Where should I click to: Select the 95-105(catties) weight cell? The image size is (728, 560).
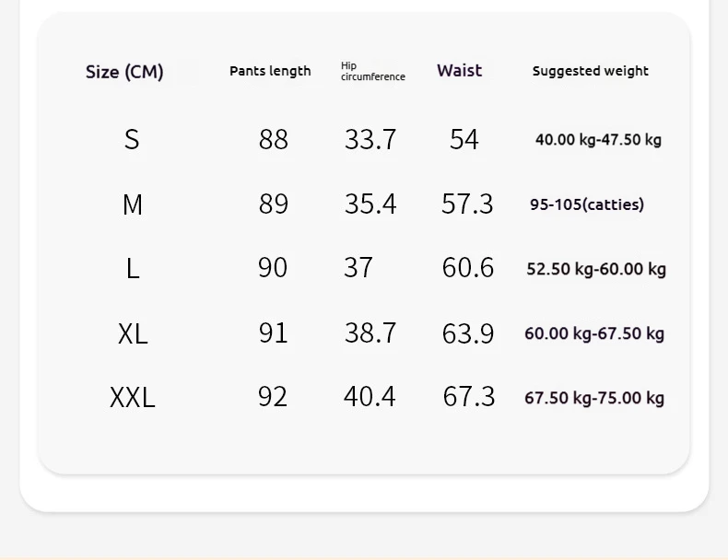(x=587, y=204)
